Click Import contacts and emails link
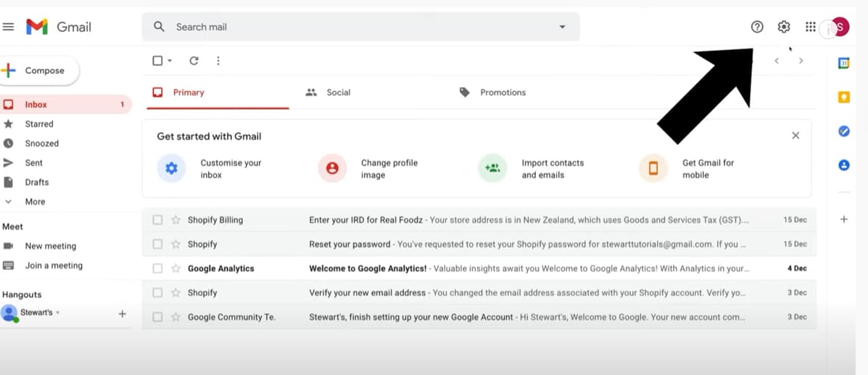The image size is (868, 375). point(553,169)
